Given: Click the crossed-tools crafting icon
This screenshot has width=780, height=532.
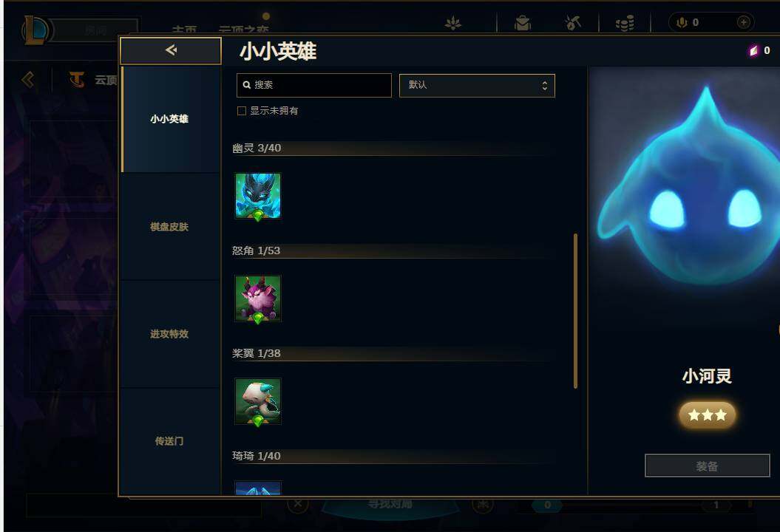Looking at the screenshot, I should point(573,23).
